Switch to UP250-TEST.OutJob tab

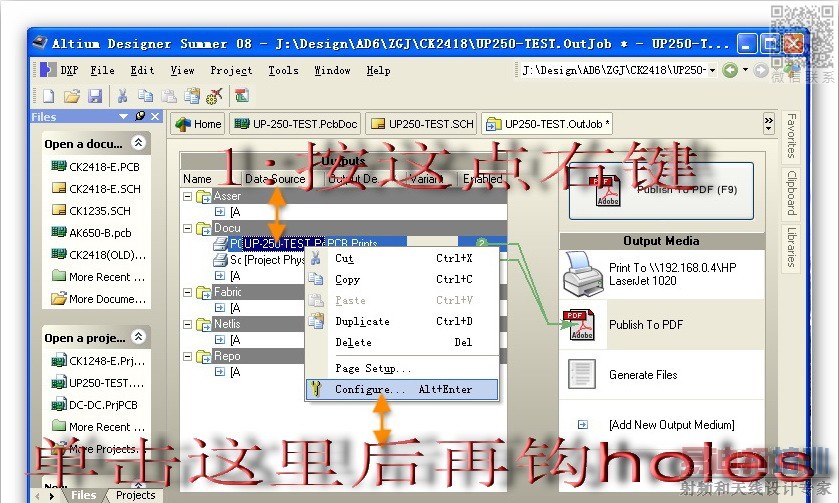point(547,124)
